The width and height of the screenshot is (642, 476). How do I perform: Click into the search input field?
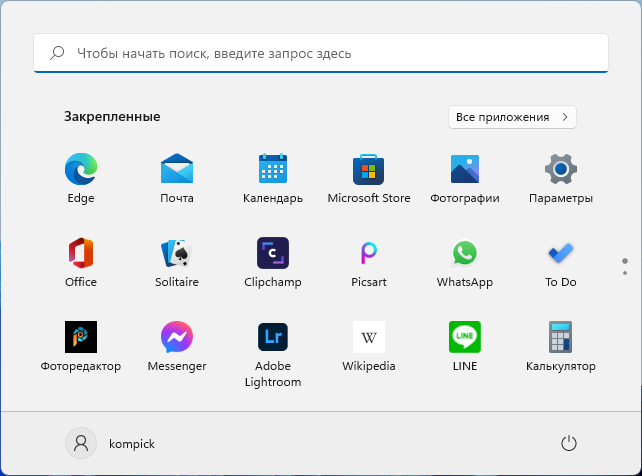(x=321, y=53)
